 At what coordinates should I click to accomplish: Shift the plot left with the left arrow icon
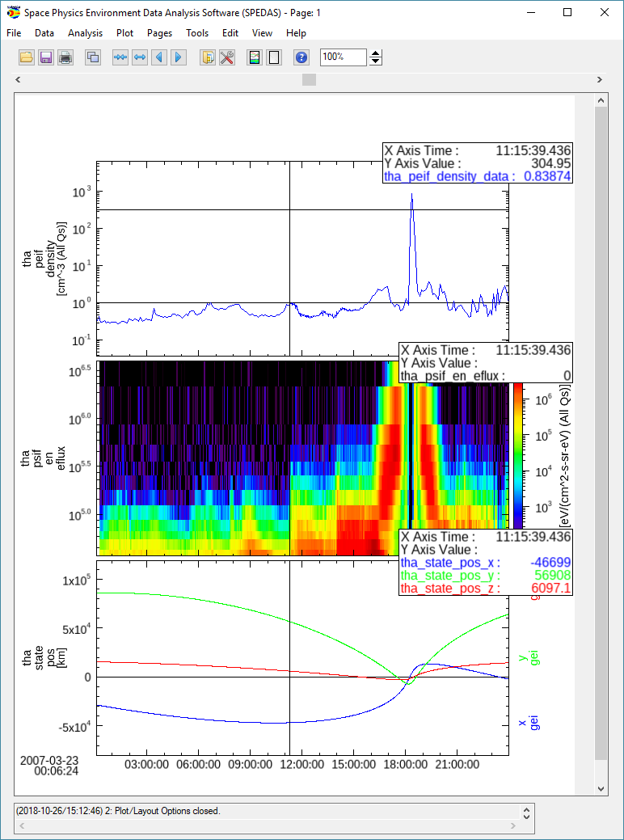(159, 57)
